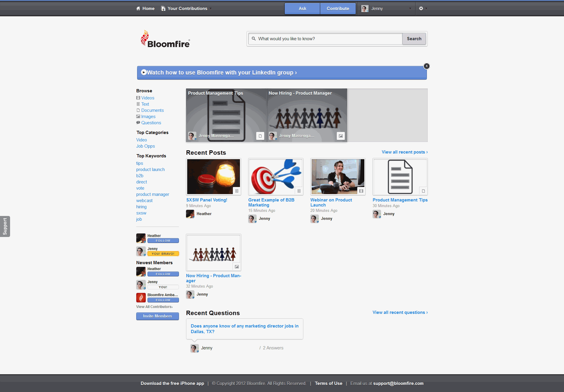Viewport: 564px width, 392px height.
Task: Click the Your Contributions document icon
Action: 163,9
